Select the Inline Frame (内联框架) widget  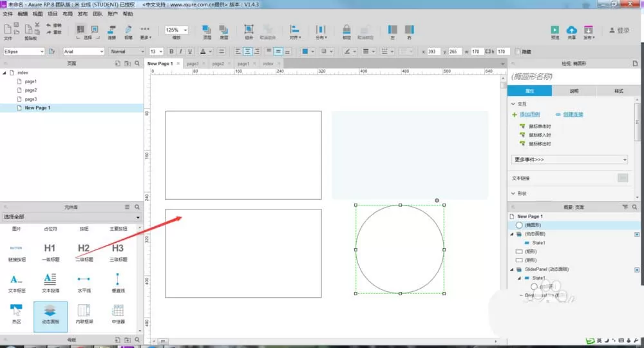pyautogui.click(x=84, y=310)
